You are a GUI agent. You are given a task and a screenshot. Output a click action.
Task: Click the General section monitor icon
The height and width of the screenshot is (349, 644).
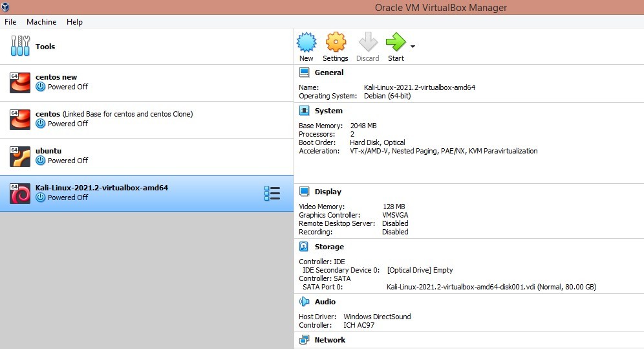pos(305,73)
